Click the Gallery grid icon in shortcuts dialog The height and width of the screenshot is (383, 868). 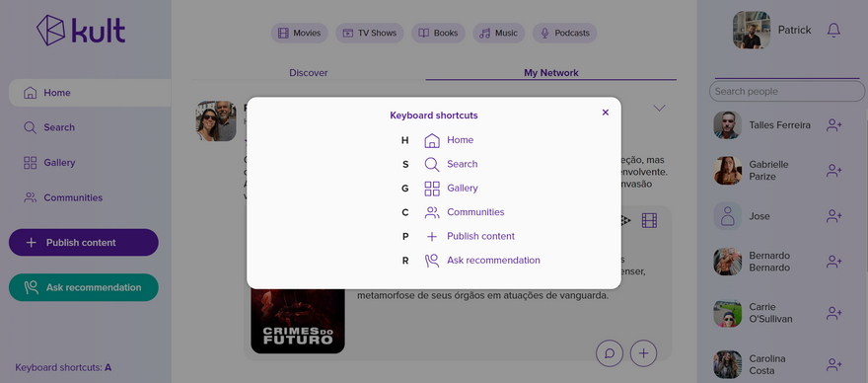(x=432, y=189)
